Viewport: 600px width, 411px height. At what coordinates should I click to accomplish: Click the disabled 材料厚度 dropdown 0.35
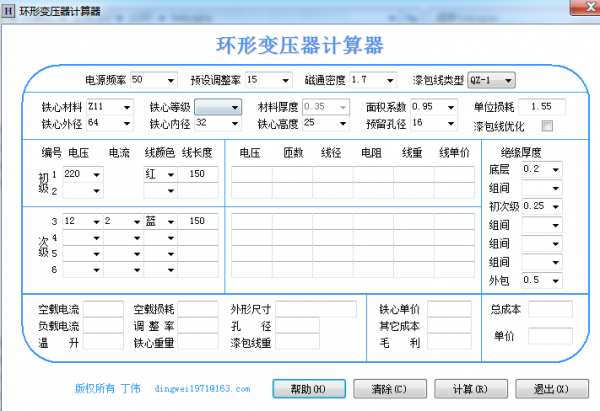(326, 107)
